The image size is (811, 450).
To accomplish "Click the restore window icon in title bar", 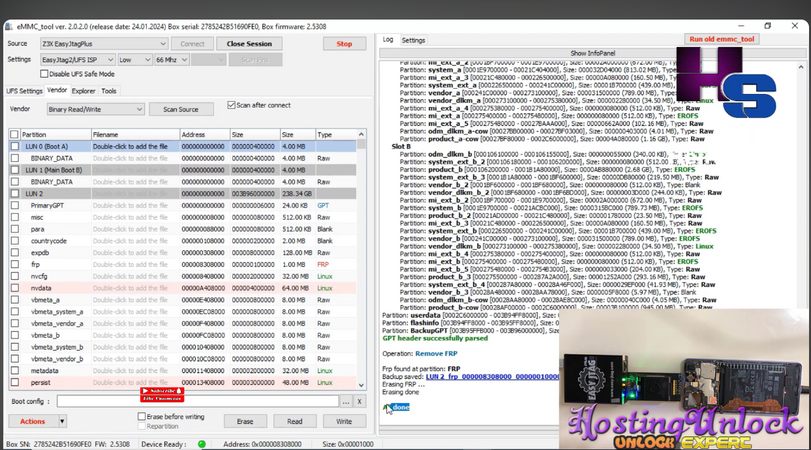I will 768,26.
